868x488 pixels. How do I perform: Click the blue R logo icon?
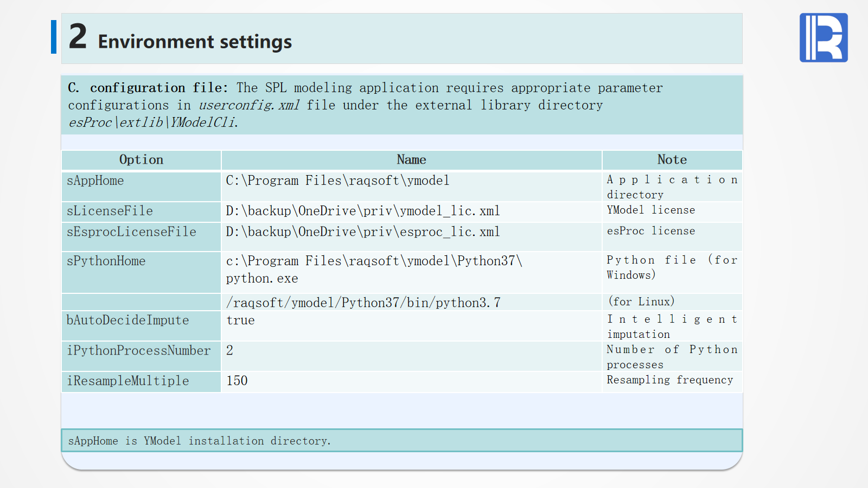[x=823, y=37]
